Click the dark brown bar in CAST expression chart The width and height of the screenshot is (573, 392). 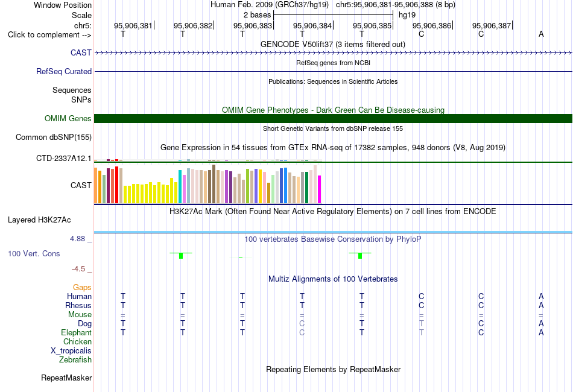click(x=214, y=184)
